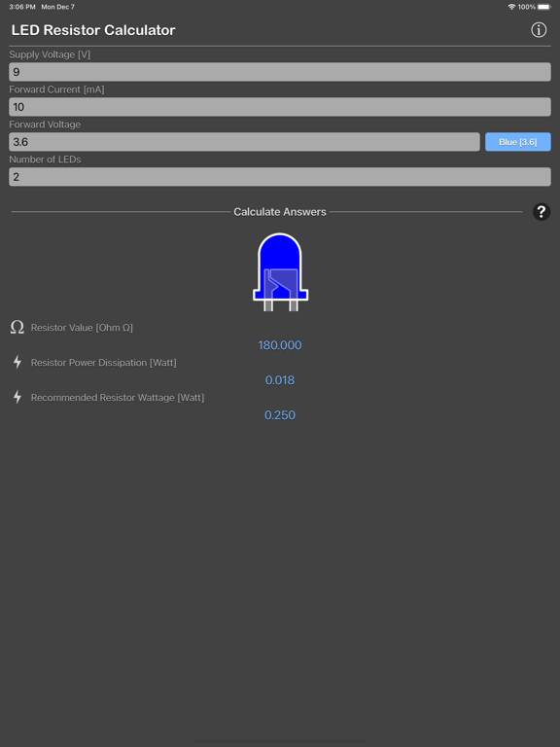Image resolution: width=560 pixels, height=747 pixels.
Task: Select the 0.250 recommended wattage result
Action: coord(280,415)
